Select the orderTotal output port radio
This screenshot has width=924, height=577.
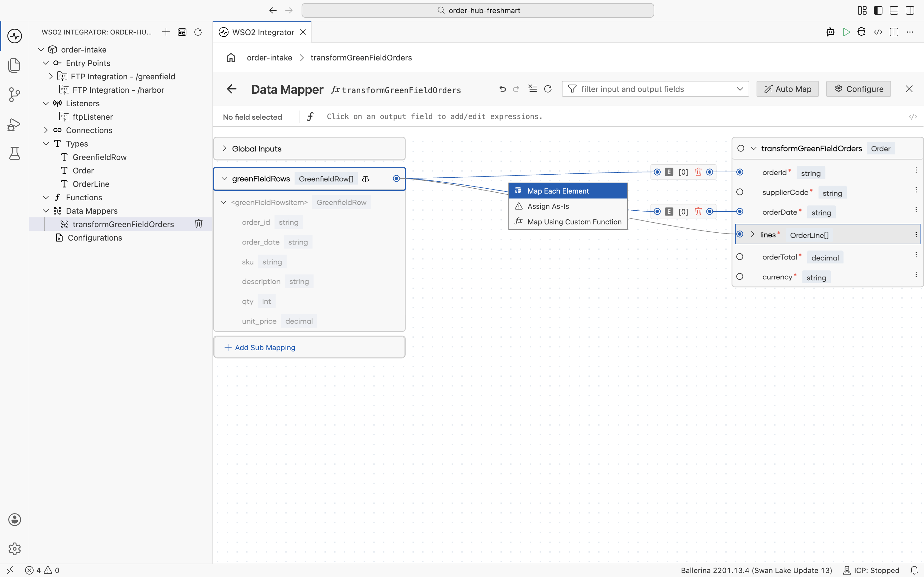739,257
